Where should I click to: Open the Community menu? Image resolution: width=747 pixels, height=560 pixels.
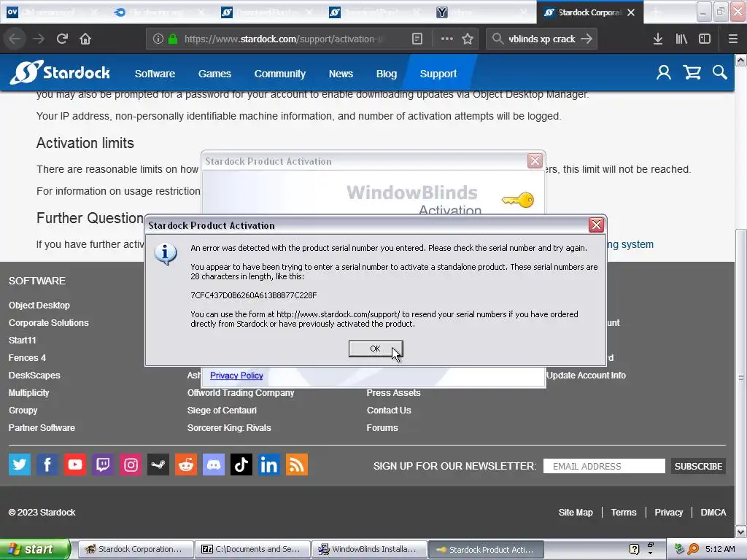tap(279, 74)
